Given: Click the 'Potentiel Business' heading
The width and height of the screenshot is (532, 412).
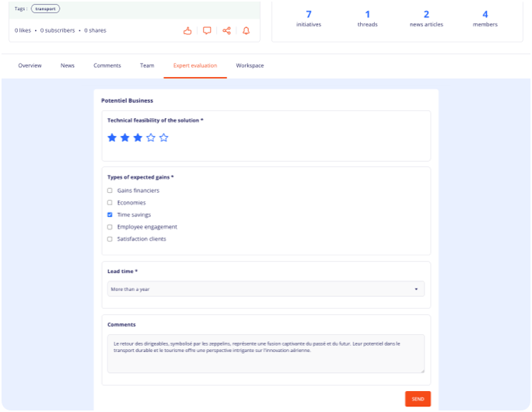Looking at the screenshot, I should click(127, 100).
